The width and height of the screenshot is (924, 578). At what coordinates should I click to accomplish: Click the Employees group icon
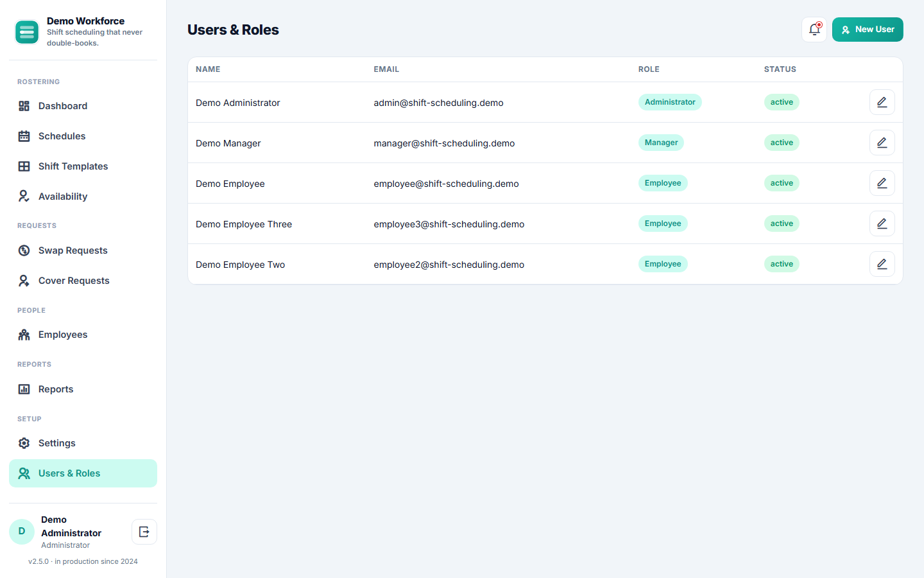pyautogui.click(x=24, y=335)
